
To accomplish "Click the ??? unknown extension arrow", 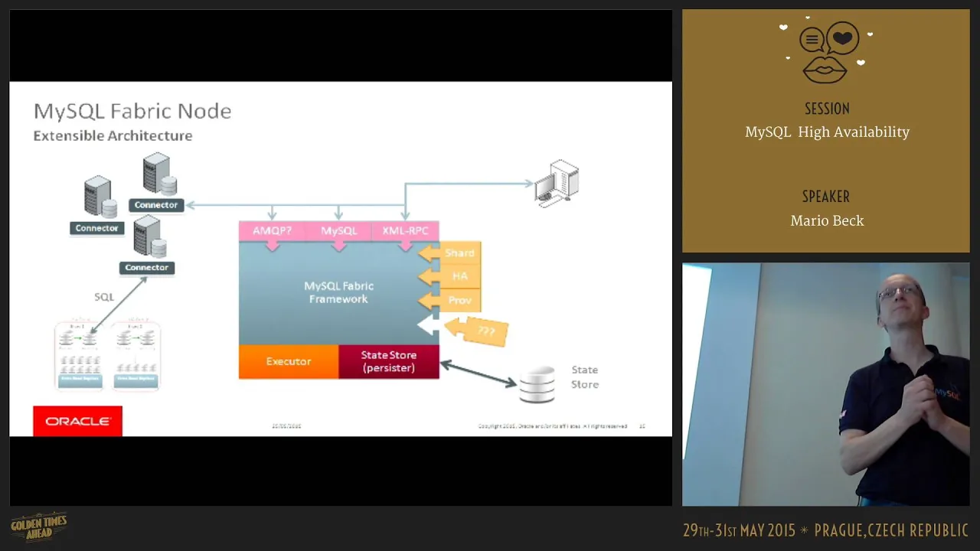I will pos(475,331).
